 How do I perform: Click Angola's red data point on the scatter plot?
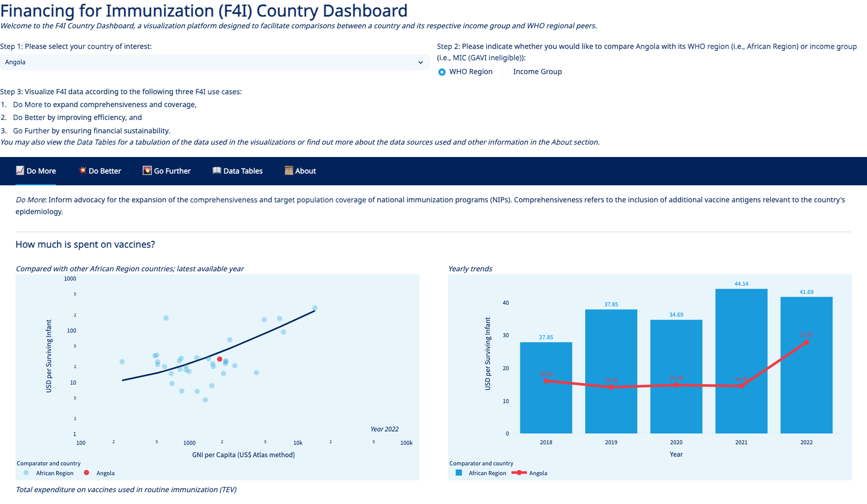(219, 359)
